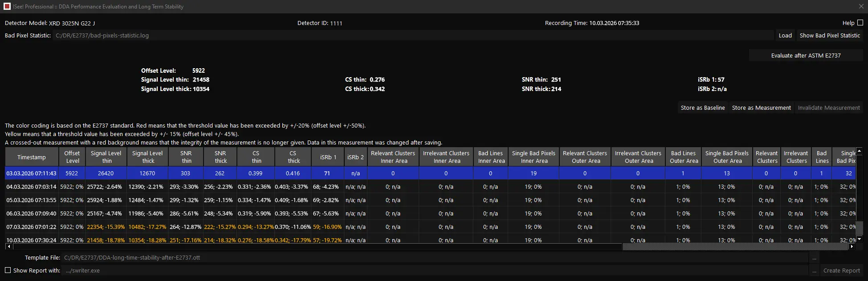
Task: Click the 0.403; -3.37% CS thick cell
Action: [x=293, y=186]
